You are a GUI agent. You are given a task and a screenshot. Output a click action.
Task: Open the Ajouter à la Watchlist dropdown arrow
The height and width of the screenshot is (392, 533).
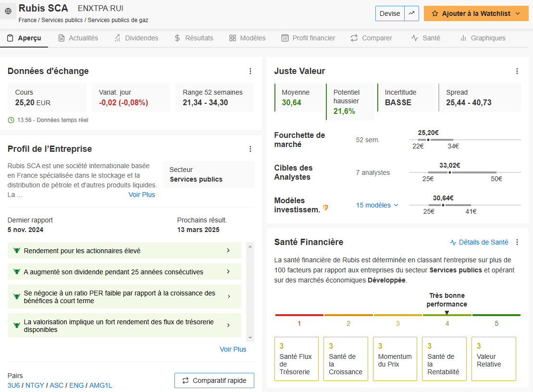(x=518, y=13)
